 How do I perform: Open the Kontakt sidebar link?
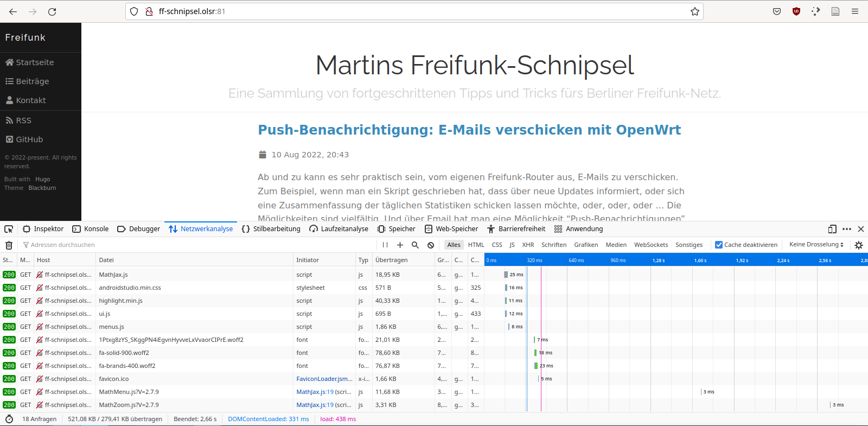pyautogui.click(x=25, y=100)
